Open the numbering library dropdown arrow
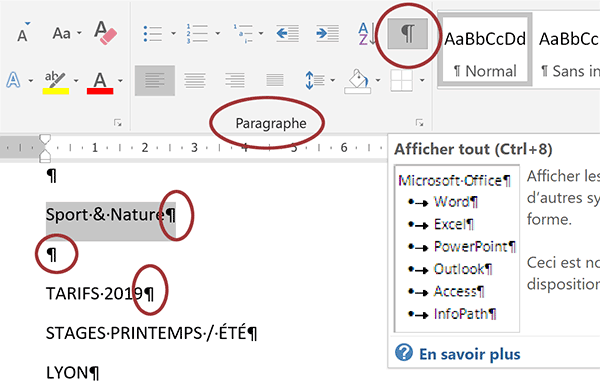The image size is (600, 388). (217, 34)
